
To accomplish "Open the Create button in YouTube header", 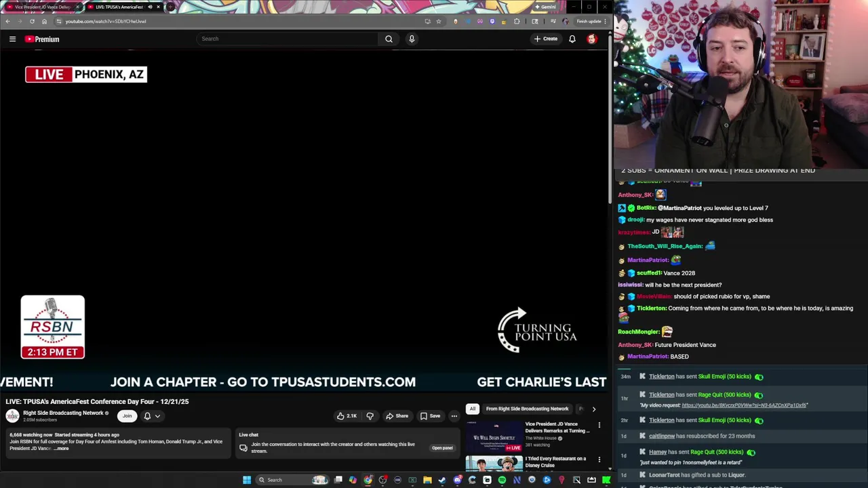I will point(546,39).
